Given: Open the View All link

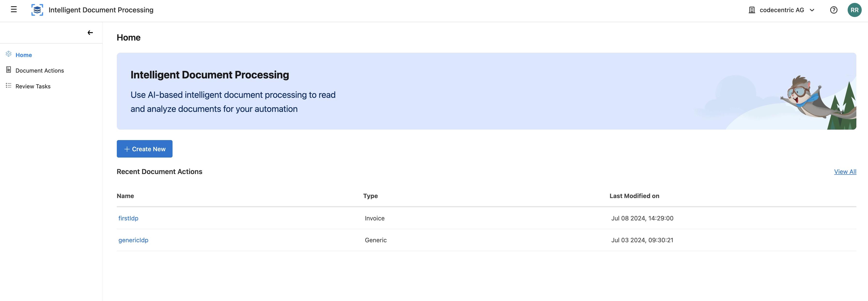Looking at the screenshot, I should 845,171.
